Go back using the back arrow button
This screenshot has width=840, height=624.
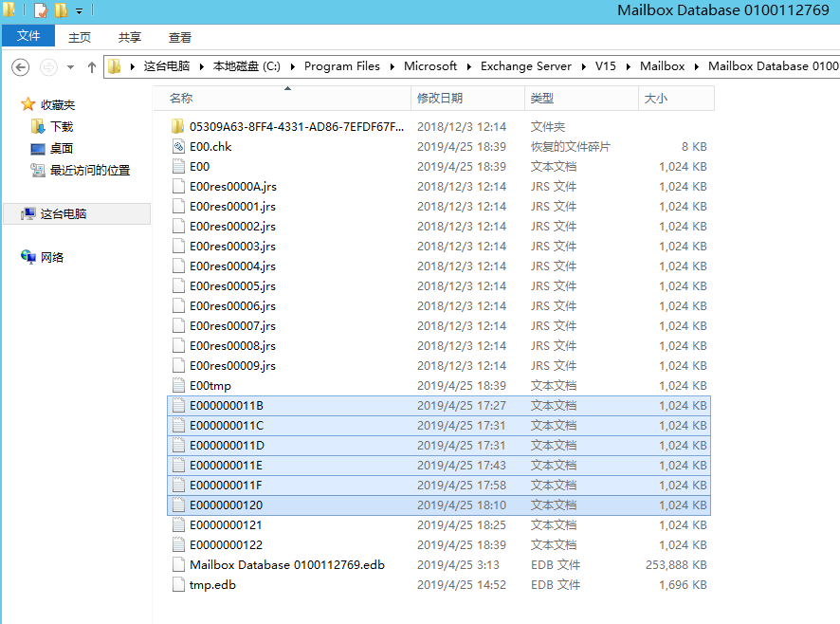[x=21, y=67]
